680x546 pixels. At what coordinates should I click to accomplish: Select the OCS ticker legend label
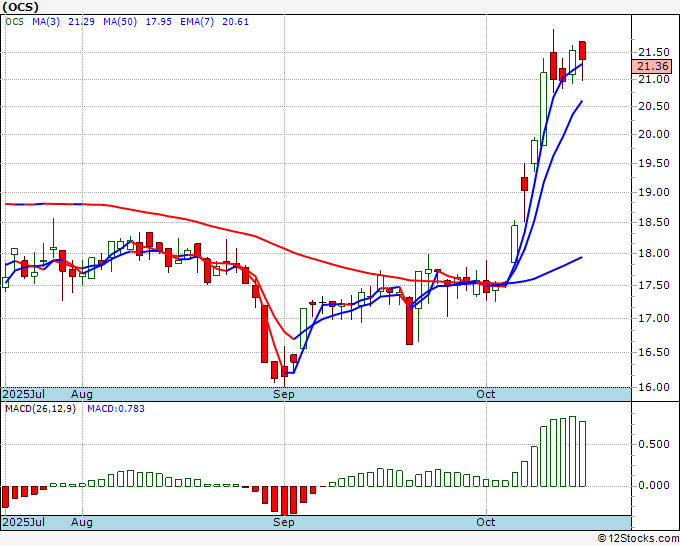14,22
